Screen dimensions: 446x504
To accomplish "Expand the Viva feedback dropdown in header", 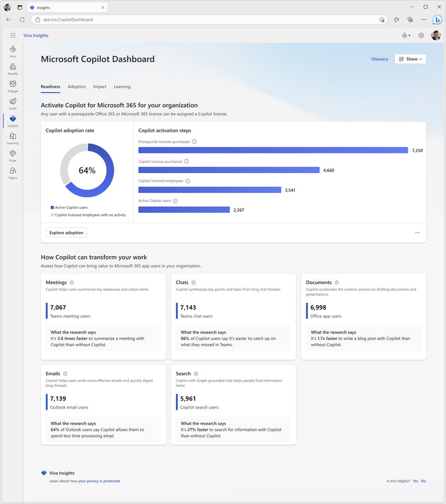I will (406, 35).
